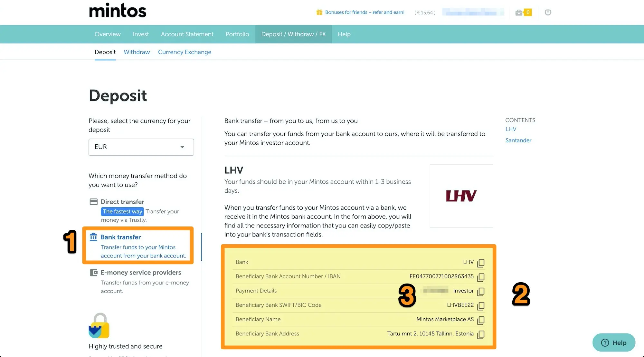
Task: Switch to the Withdraw tab
Action: pos(137,52)
